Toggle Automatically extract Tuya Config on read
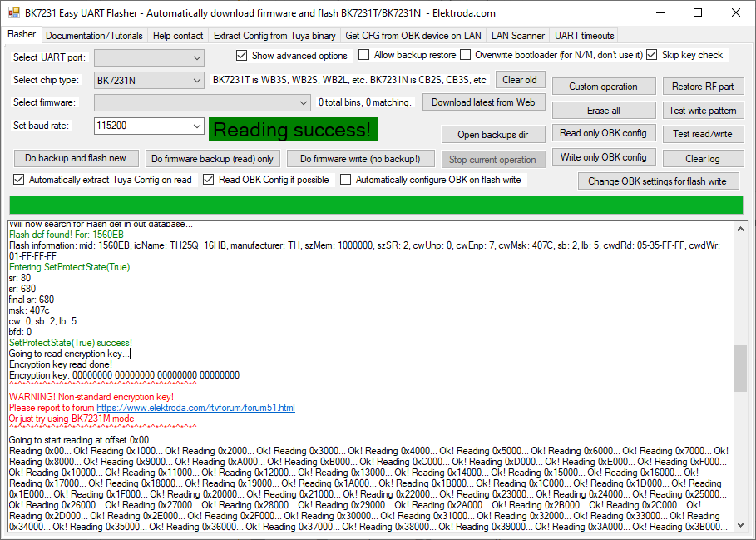Viewport: 756px width, 540px height. click(x=19, y=180)
